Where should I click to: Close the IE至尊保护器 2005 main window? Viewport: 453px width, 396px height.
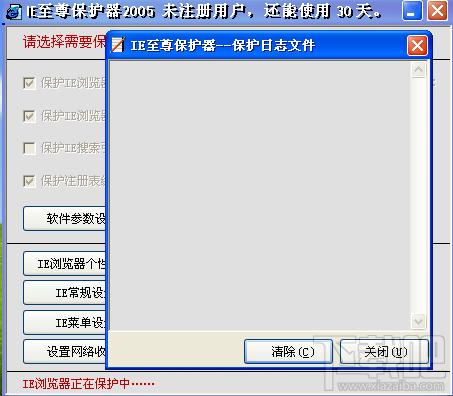click(x=437, y=11)
